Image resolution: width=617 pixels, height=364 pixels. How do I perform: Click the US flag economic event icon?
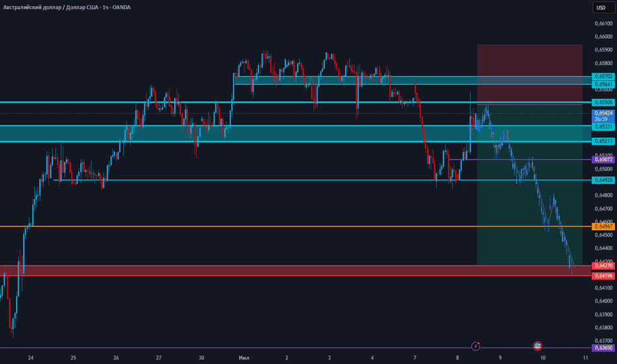coord(538,346)
